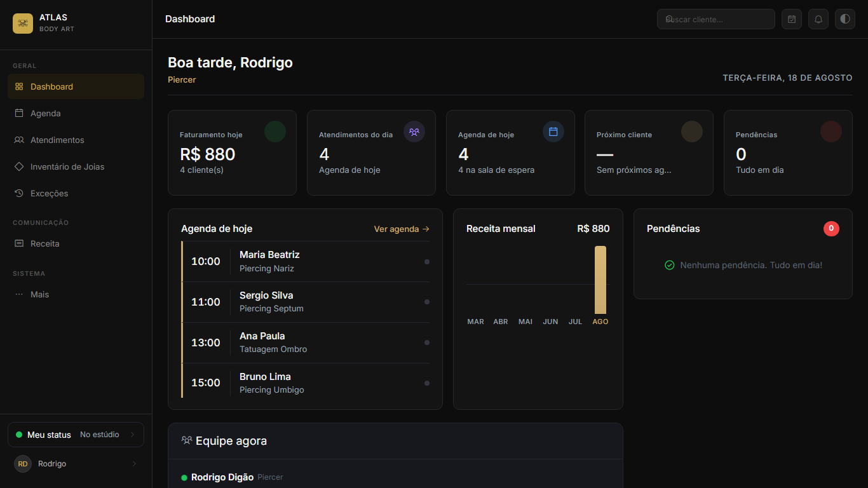The width and height of the screenshot is (868, 488).
Task: Click 'Nenhuma pendência. Tudo em dia!' message
Action: pyautogui.click(x=751, y=265)
